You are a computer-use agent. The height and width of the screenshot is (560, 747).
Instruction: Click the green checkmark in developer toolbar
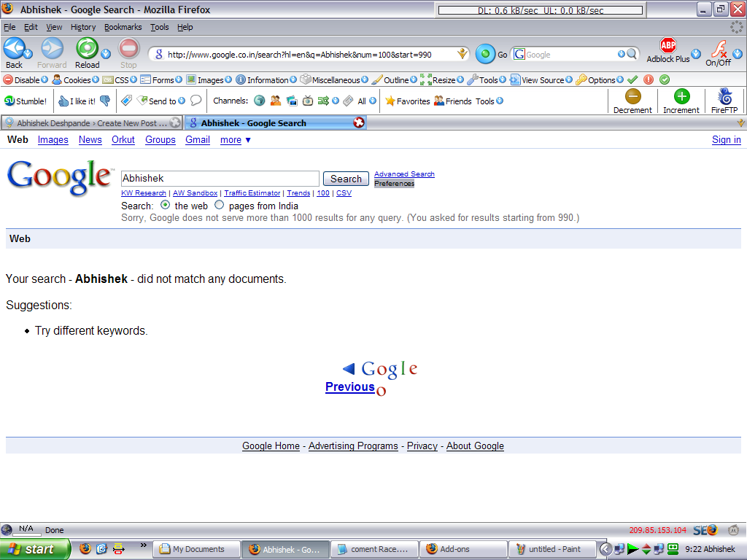pos(632,79)
